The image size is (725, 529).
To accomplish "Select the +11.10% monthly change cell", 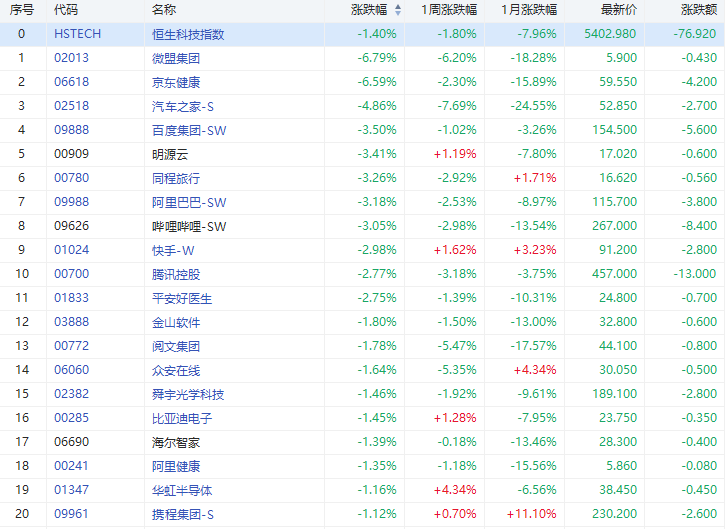I will coord(532,515).
